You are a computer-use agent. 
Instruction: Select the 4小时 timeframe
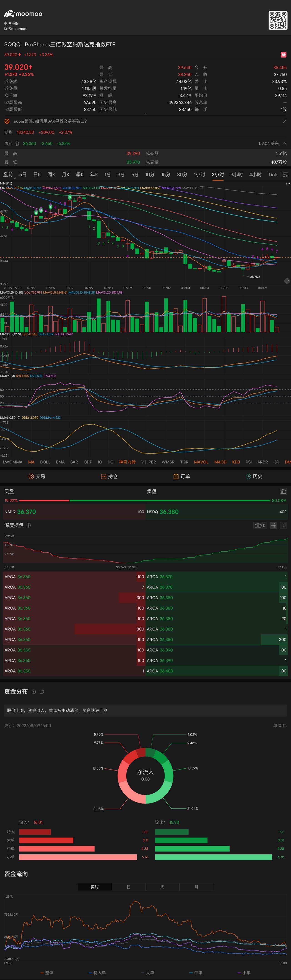255,175
